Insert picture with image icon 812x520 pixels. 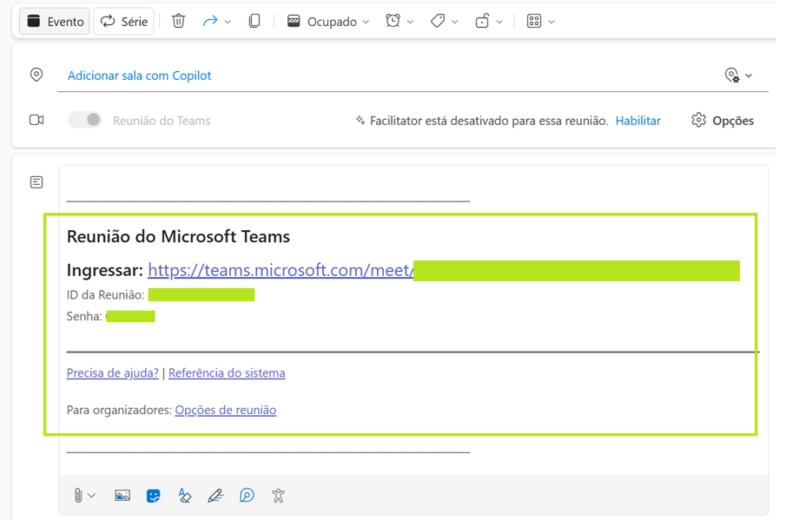click(x=122, y=496)
